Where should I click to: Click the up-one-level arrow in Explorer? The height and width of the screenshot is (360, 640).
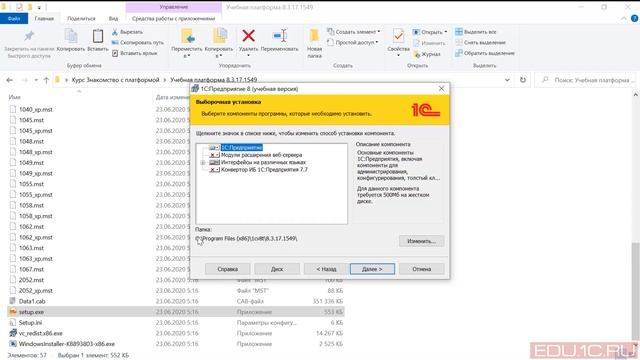(46, 80)
